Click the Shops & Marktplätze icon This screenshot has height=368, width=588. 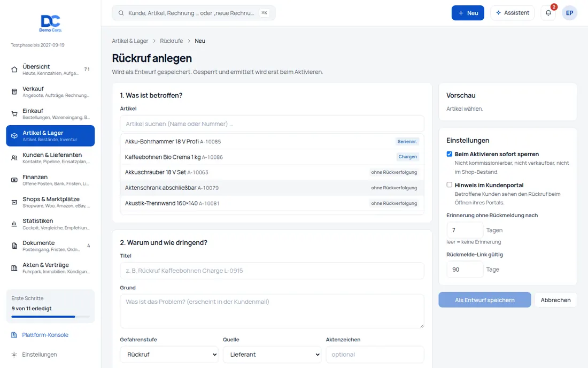coord(14,202)
